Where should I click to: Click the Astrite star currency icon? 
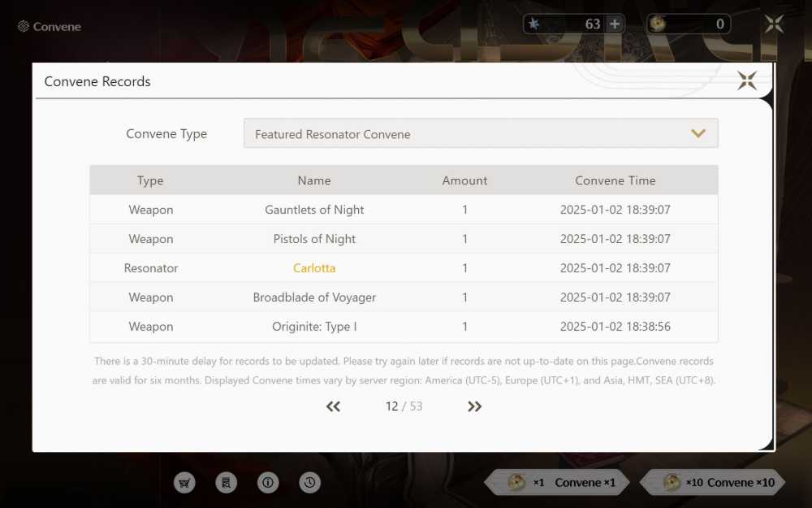coord(534,24)
